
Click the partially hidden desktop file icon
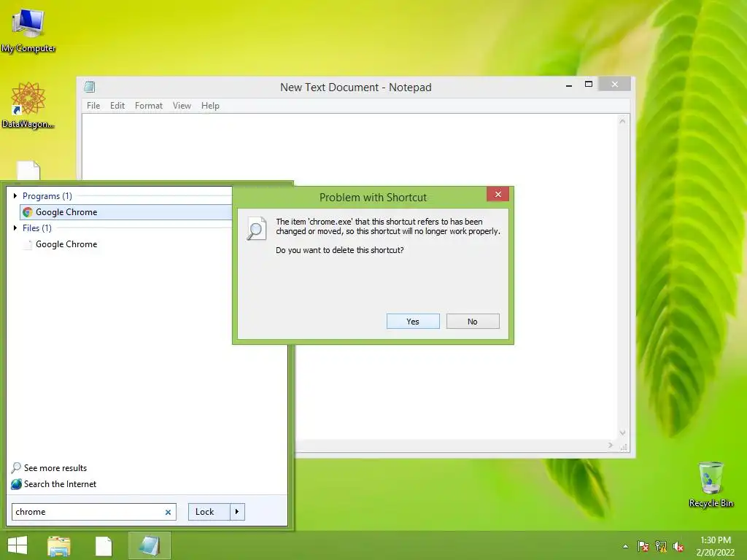point(28,171)
